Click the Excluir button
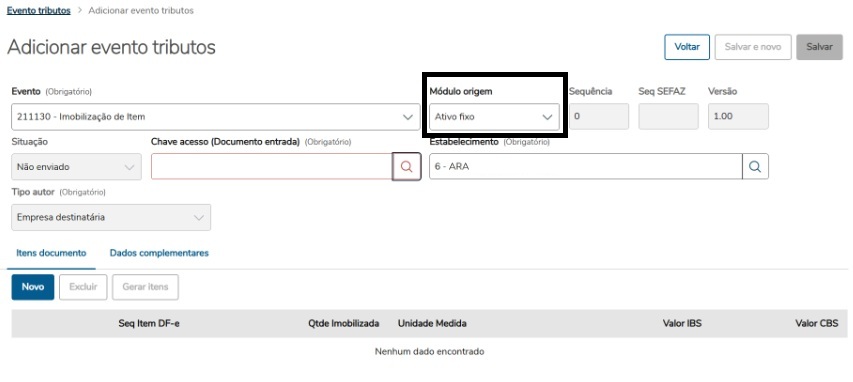The width and height of the screenshot is (853, 382). tap(83, 287)
